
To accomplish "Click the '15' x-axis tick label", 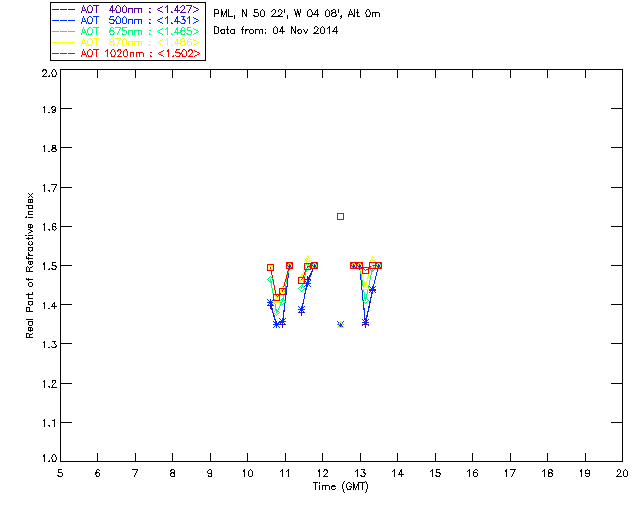I will [x=435, y=474].
